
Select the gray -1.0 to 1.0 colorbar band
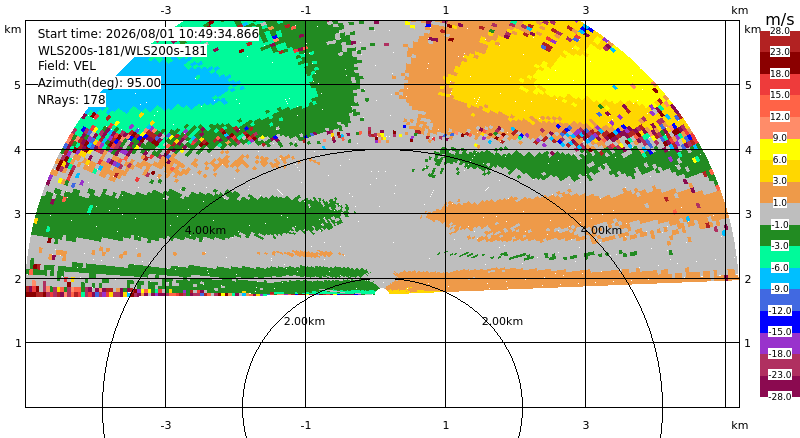(x=780, y=213)
